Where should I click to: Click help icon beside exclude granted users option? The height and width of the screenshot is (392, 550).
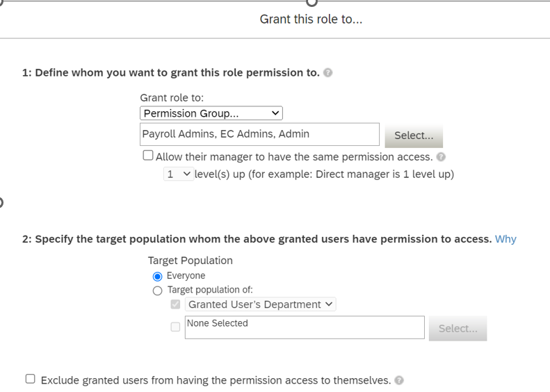[399, 380]
